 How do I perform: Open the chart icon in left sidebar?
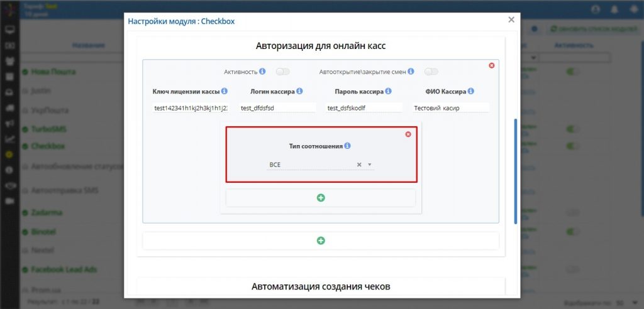(10, 139)
